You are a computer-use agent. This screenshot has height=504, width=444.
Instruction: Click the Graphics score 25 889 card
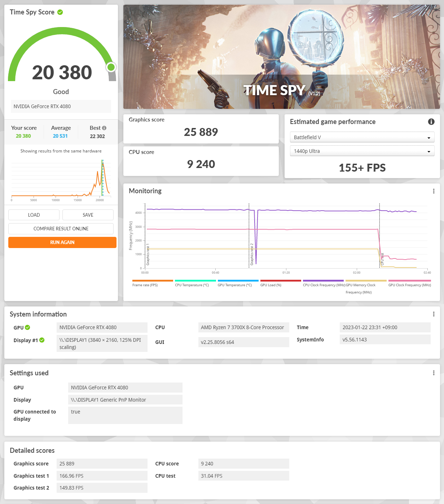[x=201, y=129]
